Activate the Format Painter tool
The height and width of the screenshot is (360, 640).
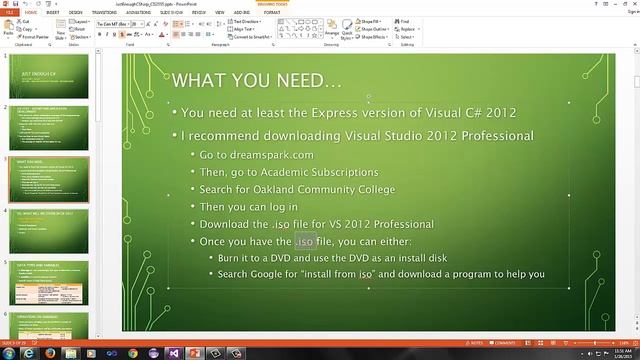click(x=33, y=37)
